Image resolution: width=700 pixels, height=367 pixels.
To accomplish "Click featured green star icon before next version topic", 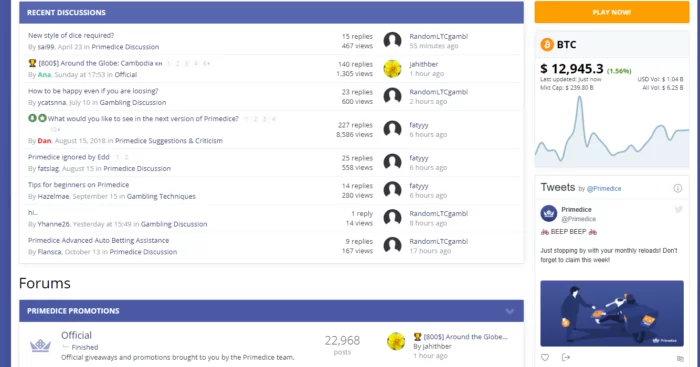I will [42, 118].
